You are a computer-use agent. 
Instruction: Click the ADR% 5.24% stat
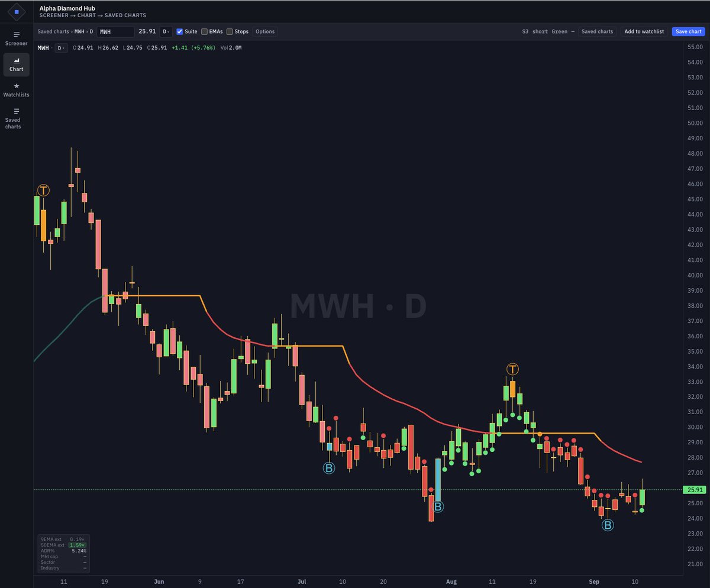click(63, 550)
